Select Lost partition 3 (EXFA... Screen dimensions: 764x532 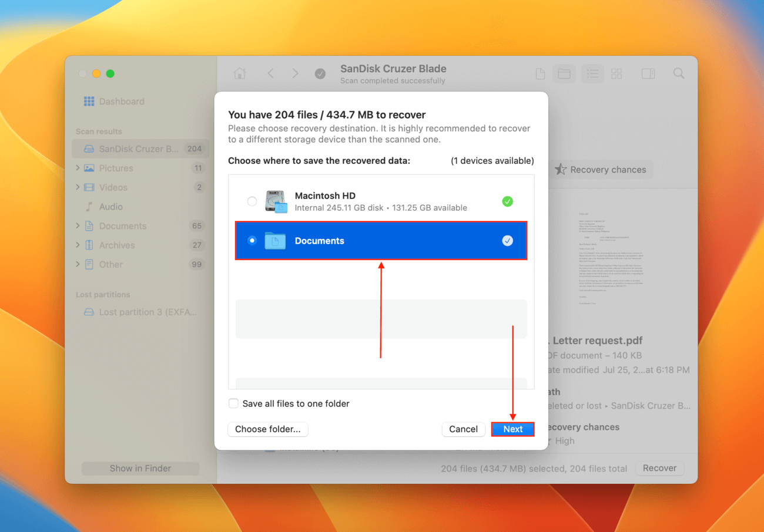(140, 312)
